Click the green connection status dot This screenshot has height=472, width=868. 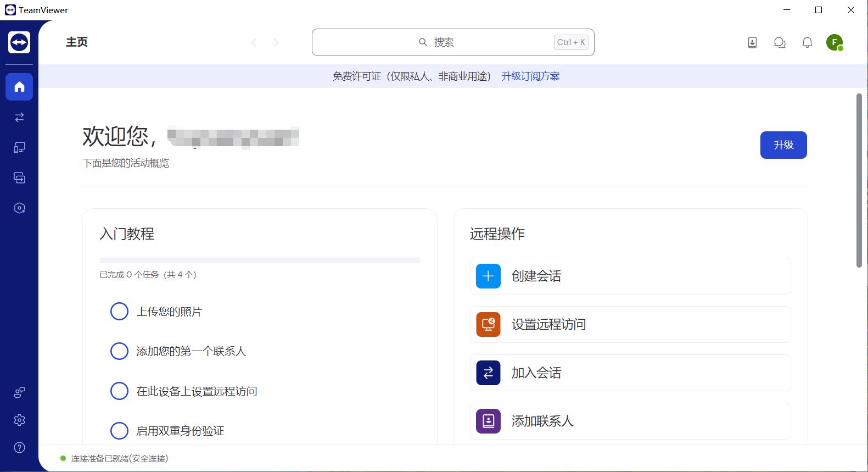click(x=63, y=458)
